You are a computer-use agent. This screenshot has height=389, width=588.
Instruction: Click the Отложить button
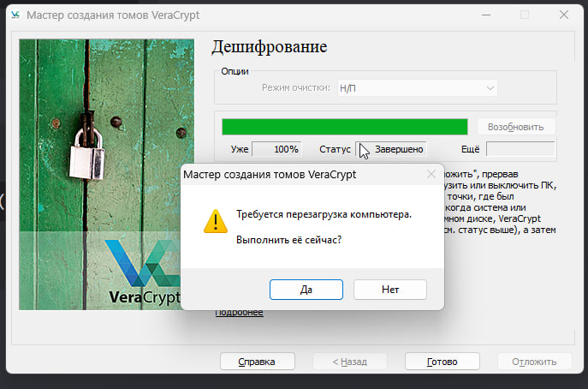534,362
